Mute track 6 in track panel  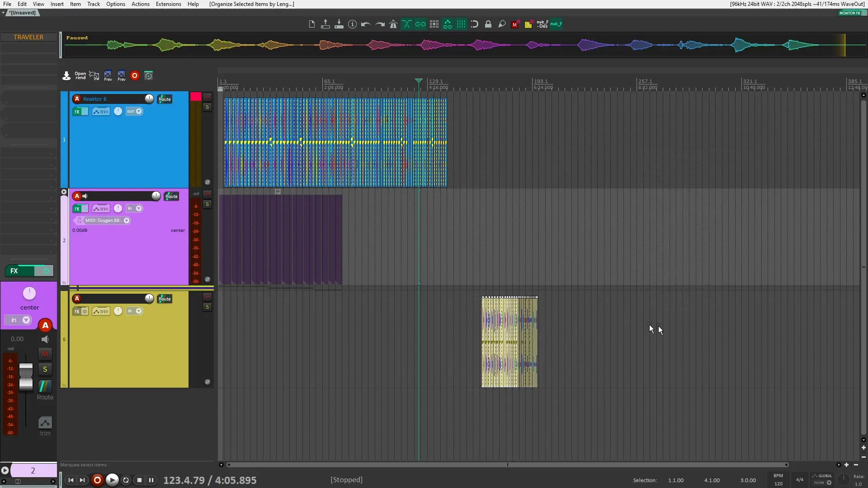point(207,297)
